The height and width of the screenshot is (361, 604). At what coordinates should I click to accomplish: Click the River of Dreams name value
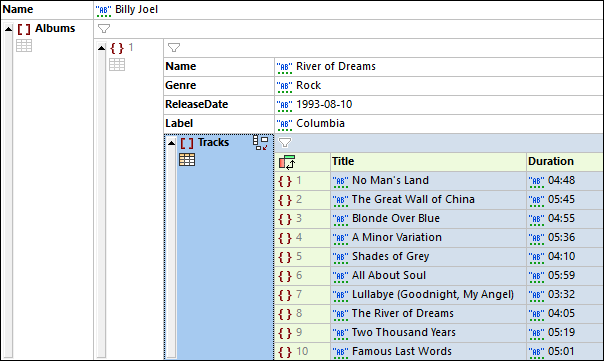[x=336, y=66]
